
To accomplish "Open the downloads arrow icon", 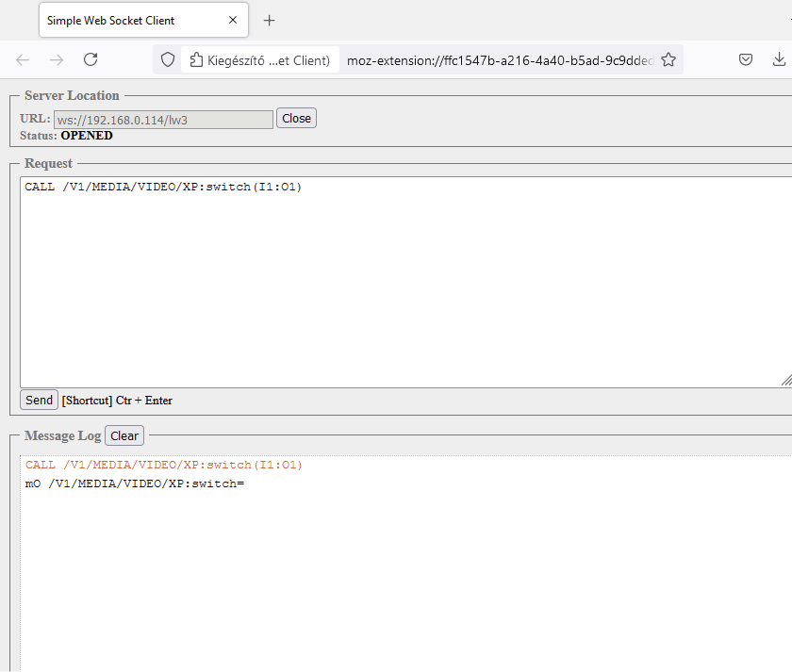I will 779,59.
